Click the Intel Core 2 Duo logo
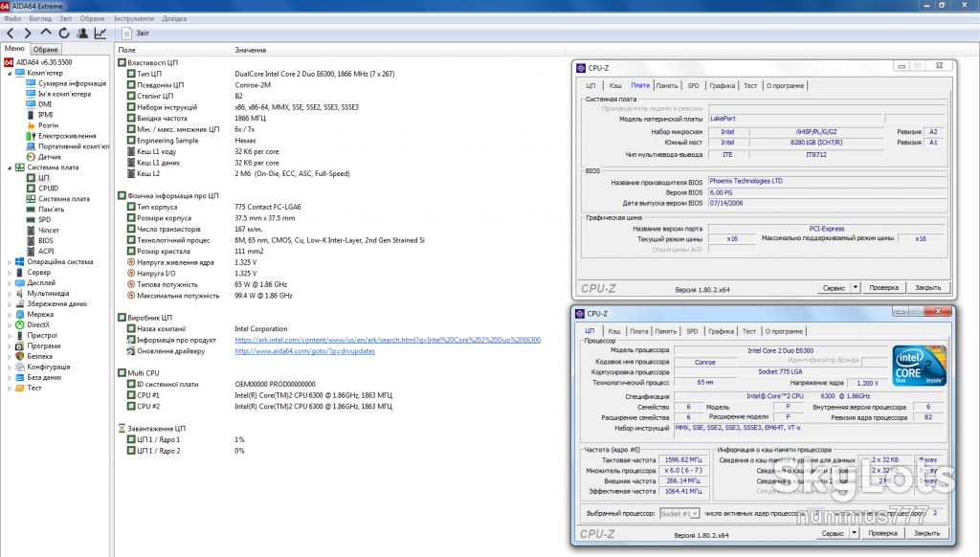 919,365
